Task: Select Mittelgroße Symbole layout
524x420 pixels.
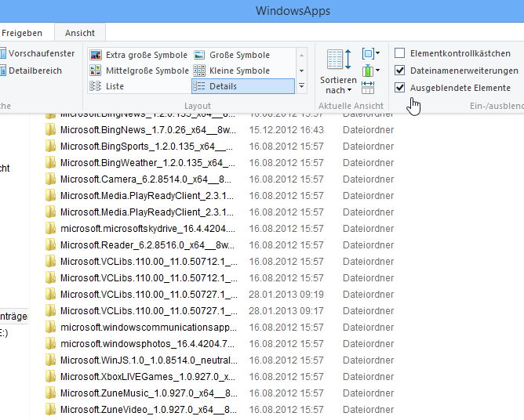Action: (139, 71)
